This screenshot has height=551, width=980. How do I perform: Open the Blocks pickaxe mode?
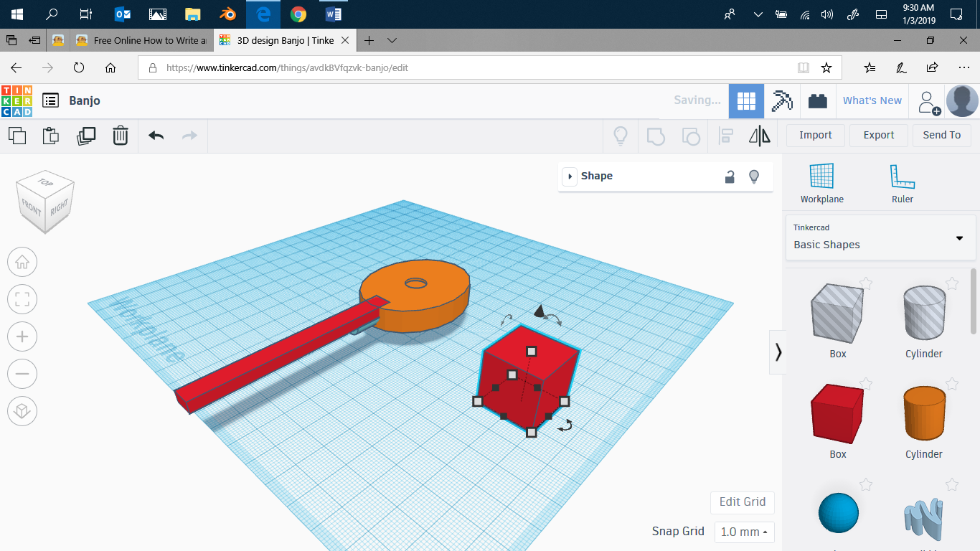pyautogui.click(x=782, y=101)
